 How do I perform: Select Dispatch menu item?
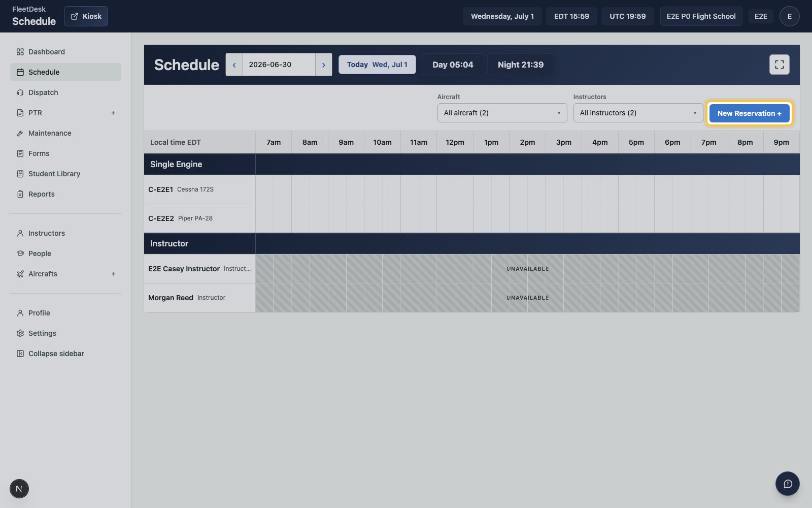[65, 92]
